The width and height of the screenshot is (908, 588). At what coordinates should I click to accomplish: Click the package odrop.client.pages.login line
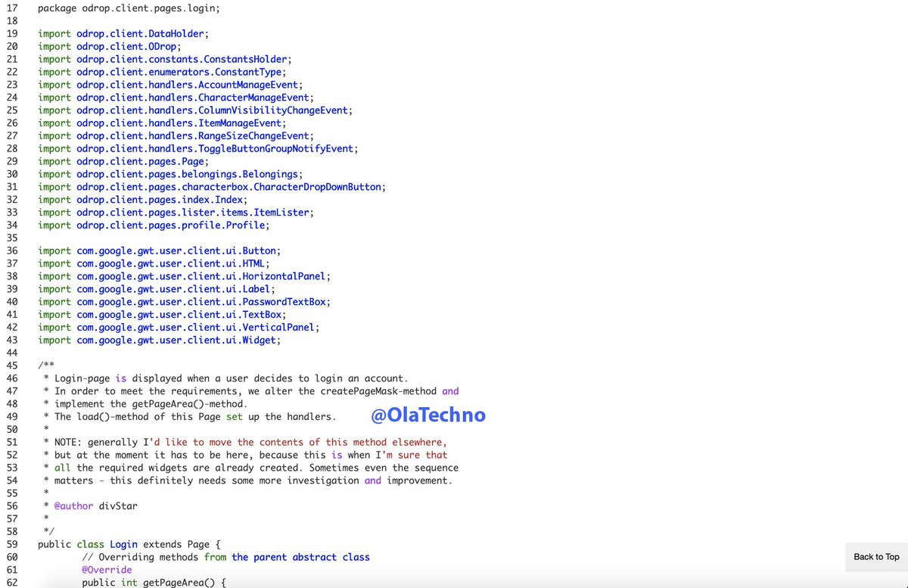(x=129, y=8)
